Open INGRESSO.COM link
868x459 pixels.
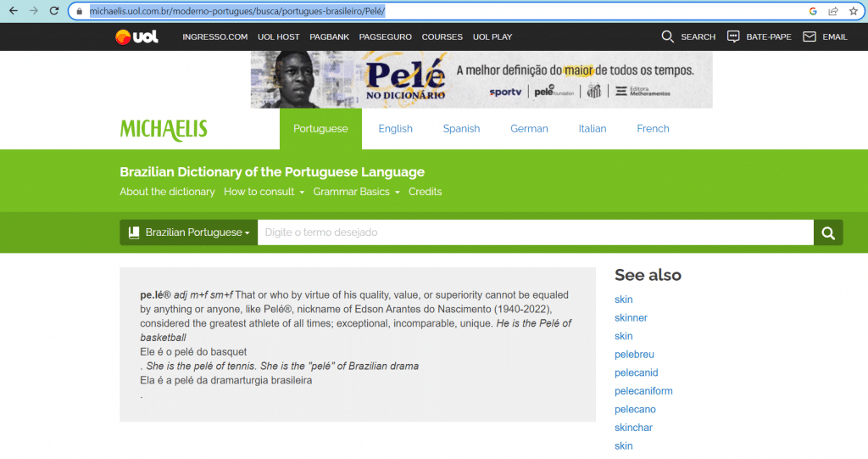[x=214, y=37]
